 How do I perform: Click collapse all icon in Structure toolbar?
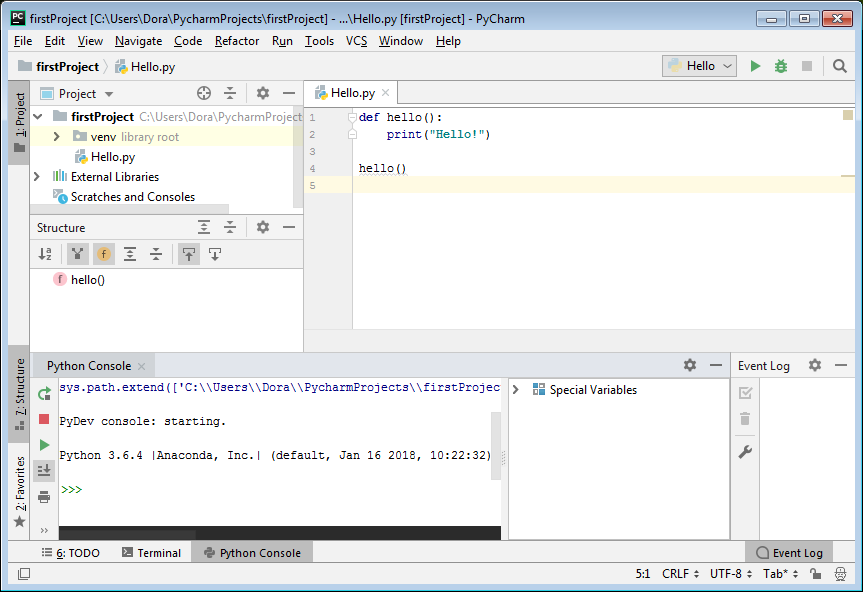156,254
